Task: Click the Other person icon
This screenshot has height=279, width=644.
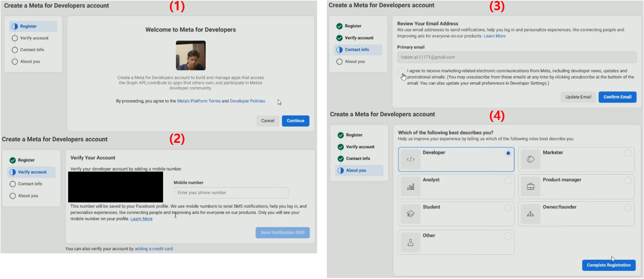Action: click(411, 243)
